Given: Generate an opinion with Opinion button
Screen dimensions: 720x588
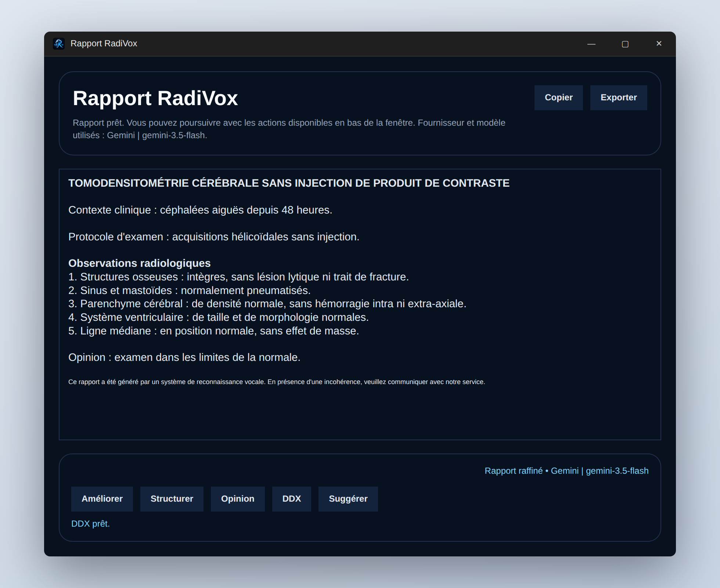Looking at the screenshot, I should pyautogui.click(x=238, y=499).
